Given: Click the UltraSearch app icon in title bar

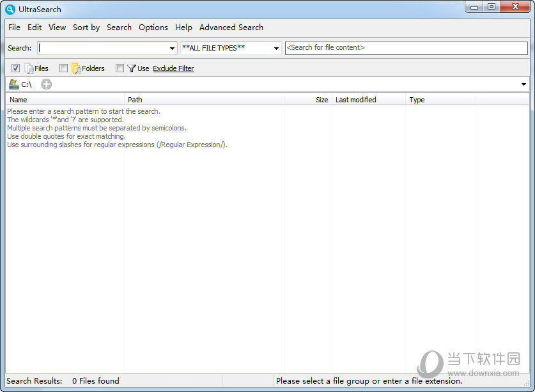Looking at the screenshot, I should [10, 9].
